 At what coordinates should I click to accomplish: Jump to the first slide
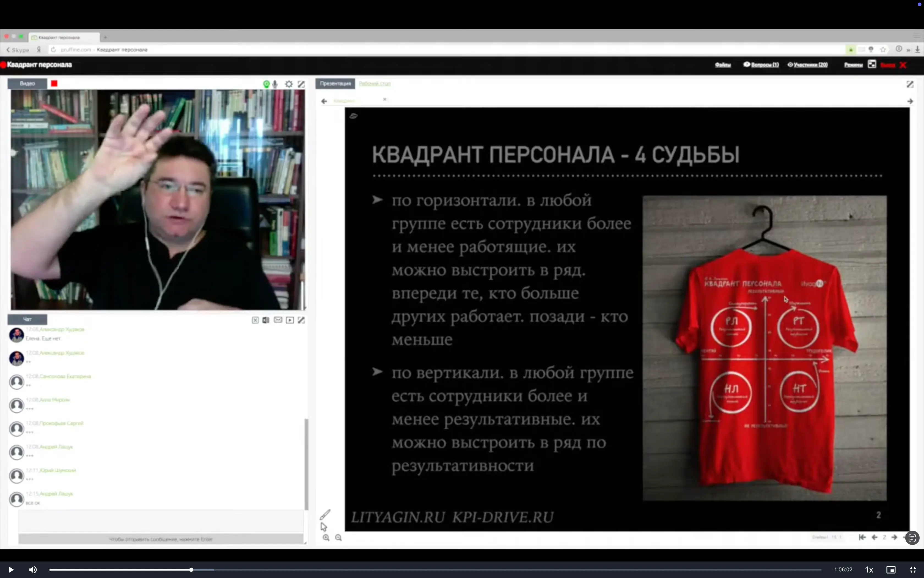(x=862, y=537)
